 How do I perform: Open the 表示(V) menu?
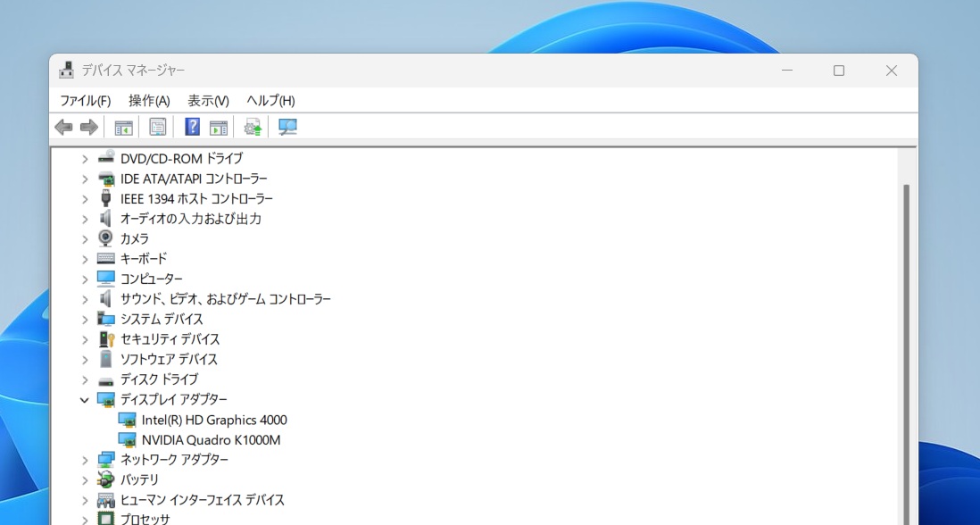coord(208,101)
